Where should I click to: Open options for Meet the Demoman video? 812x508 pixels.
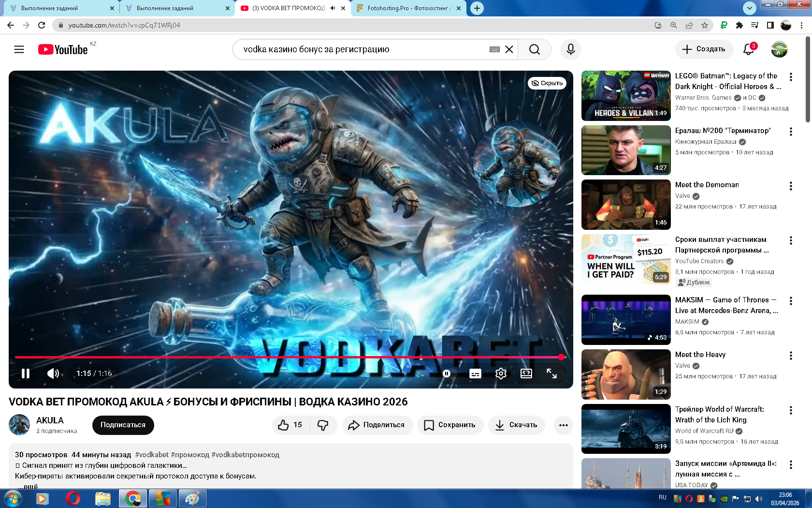791,186
